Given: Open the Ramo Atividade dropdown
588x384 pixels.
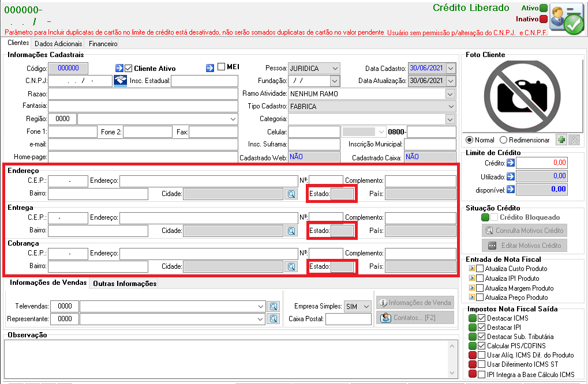Looking at the screenshot, I should tap(450, 93).
